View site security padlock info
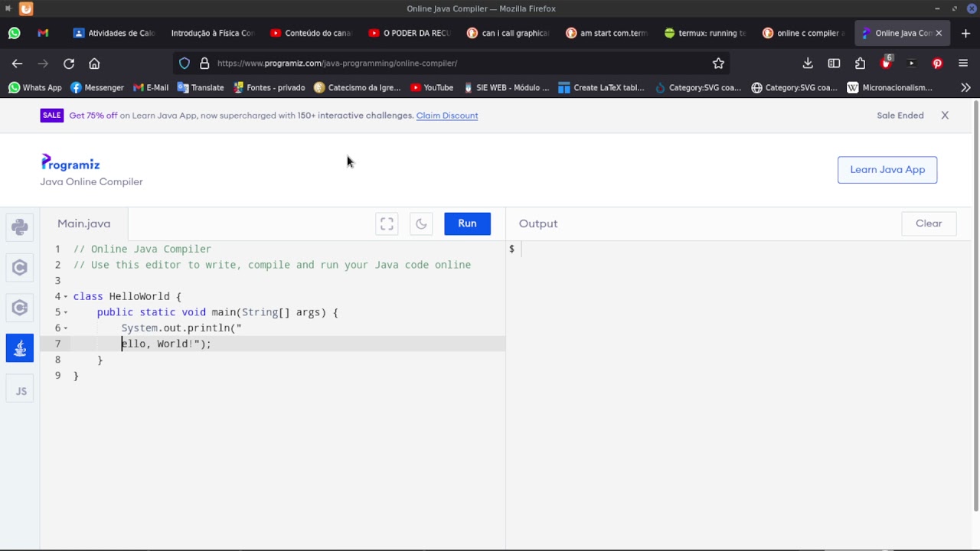 click(204, 64)
